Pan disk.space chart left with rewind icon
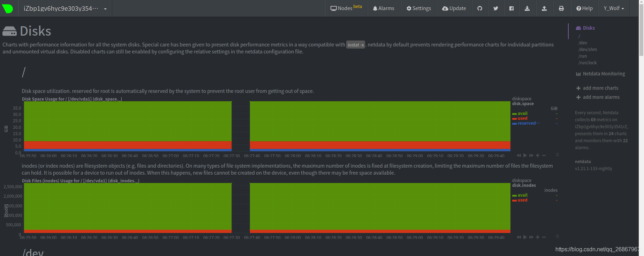The height and width of the screenshot is (256, 644). tap(519, 155)
